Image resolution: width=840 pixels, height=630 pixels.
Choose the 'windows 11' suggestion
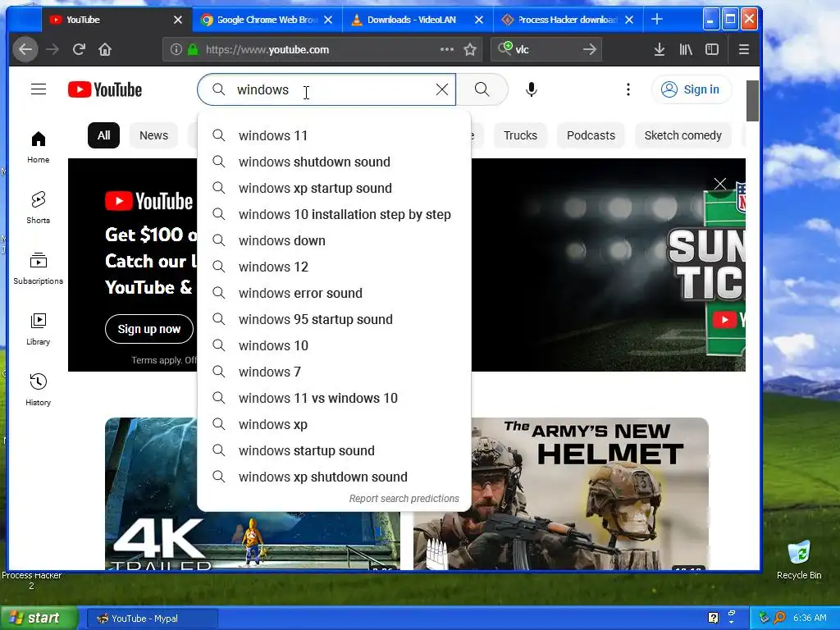(335, 135)
